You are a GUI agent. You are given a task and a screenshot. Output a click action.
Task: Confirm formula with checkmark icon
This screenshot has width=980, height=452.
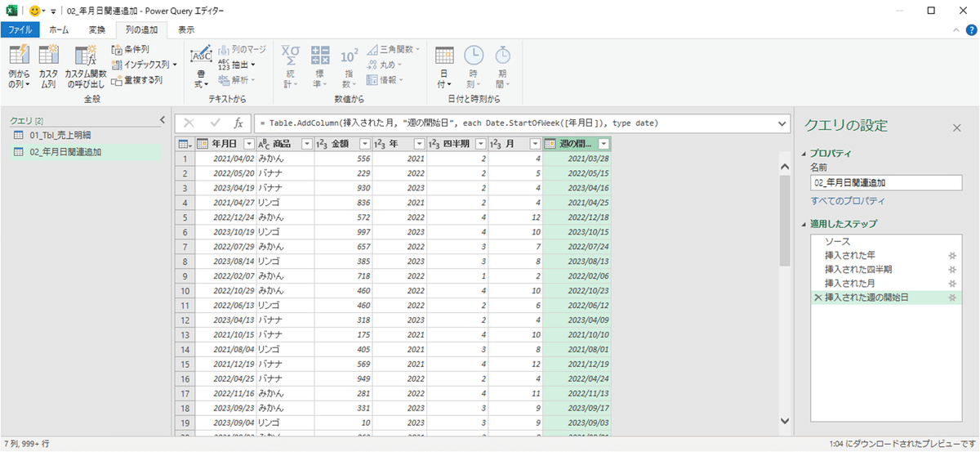[215, 123]
